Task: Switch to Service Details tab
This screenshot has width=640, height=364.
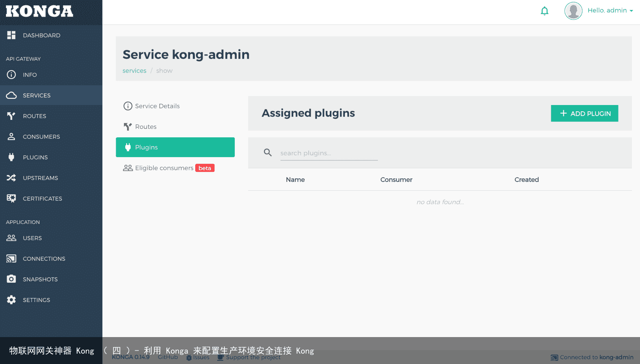Action: click(175, 106)
